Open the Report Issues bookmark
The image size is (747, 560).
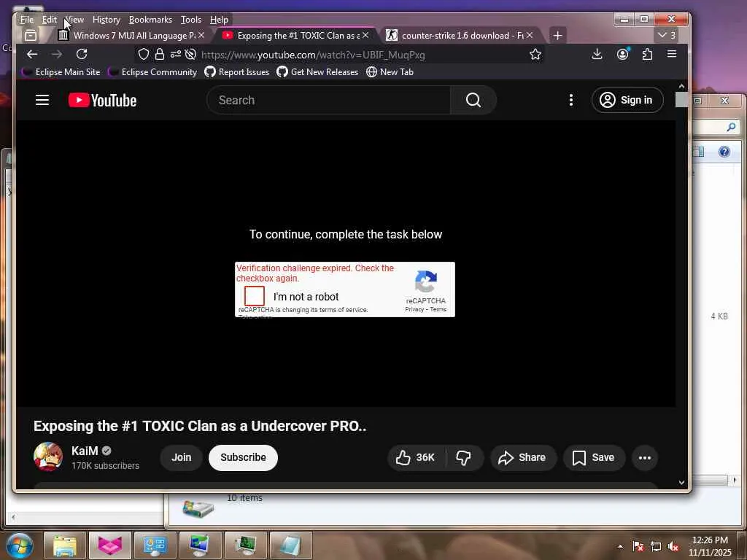click(x=237, y=72)
